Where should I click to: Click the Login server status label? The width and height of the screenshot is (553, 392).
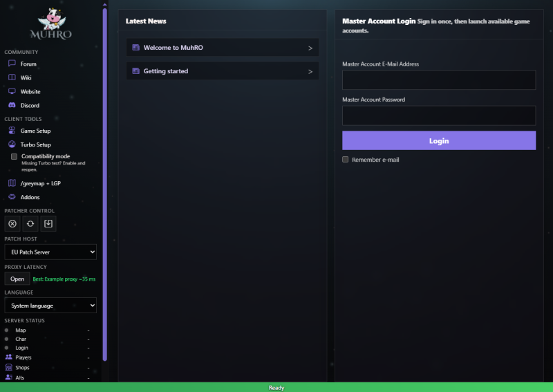[21, 348]
